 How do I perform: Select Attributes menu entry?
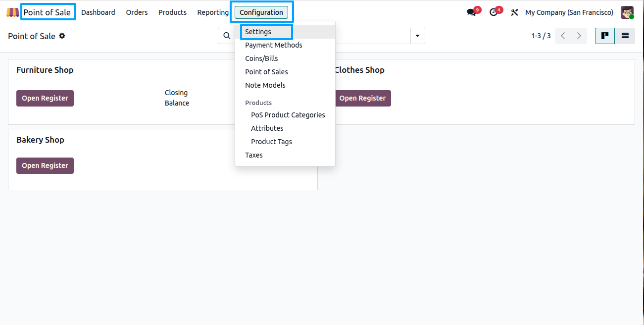pos(285,128)
